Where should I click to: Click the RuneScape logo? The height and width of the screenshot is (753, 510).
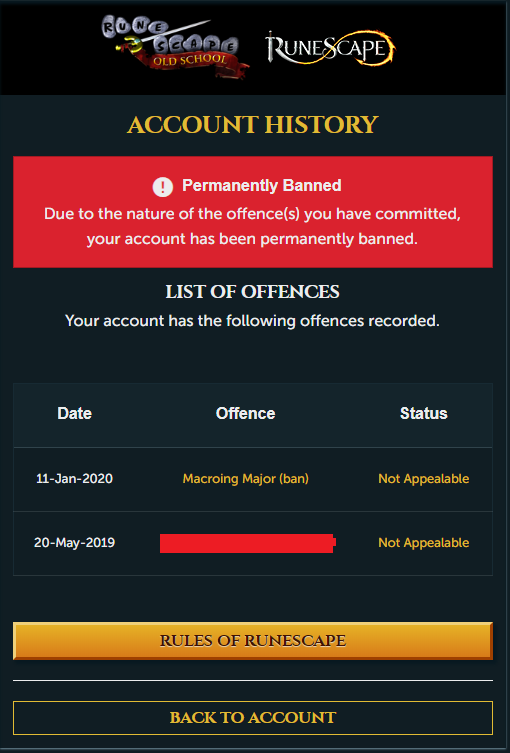(330, 48)
